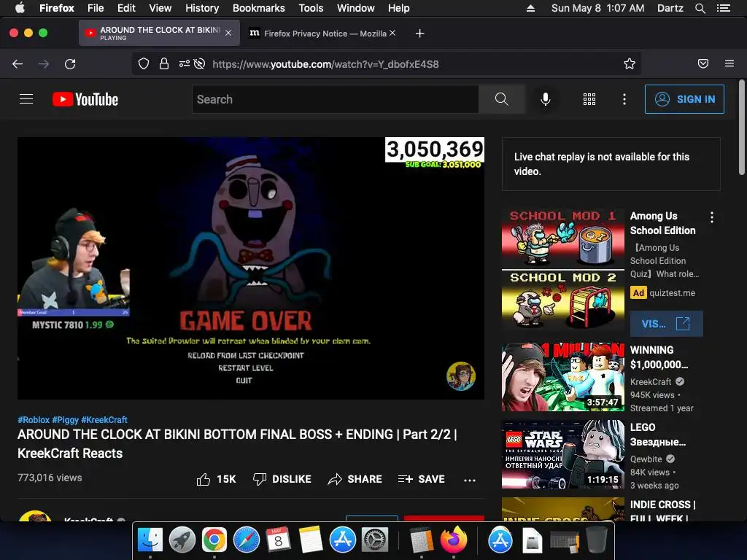Select the AROUND THE CLOCK YouTube tab

point(159,33)
